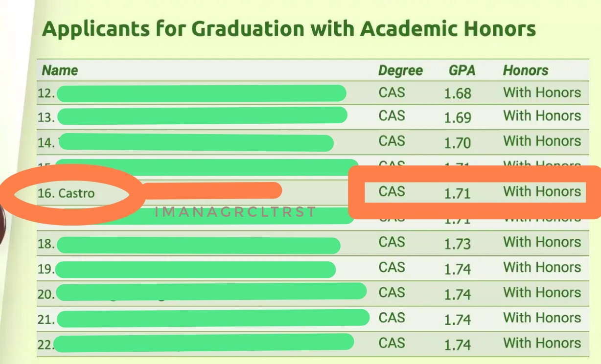Click the 1.68 GPA value in row 12
Viewport: 601px width, 364px height.
click(x=458, y=93)
